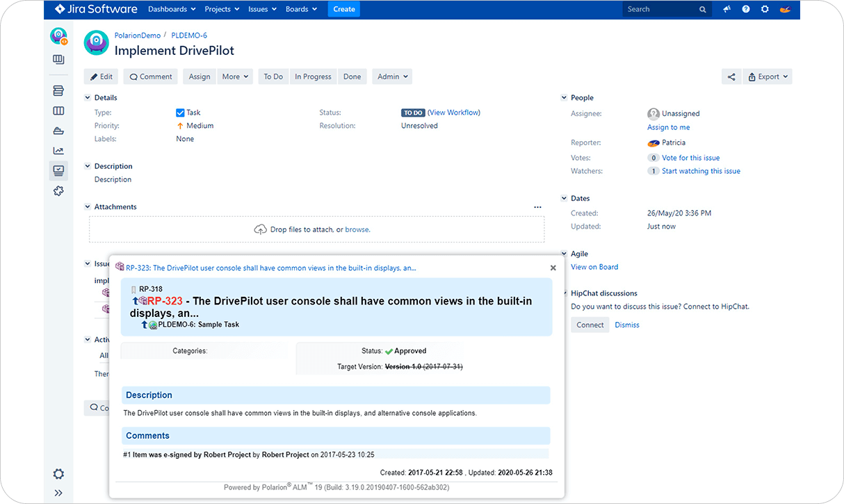Collapse the Attachments section
Screen dimensions: 844x504
coord(88,207)
